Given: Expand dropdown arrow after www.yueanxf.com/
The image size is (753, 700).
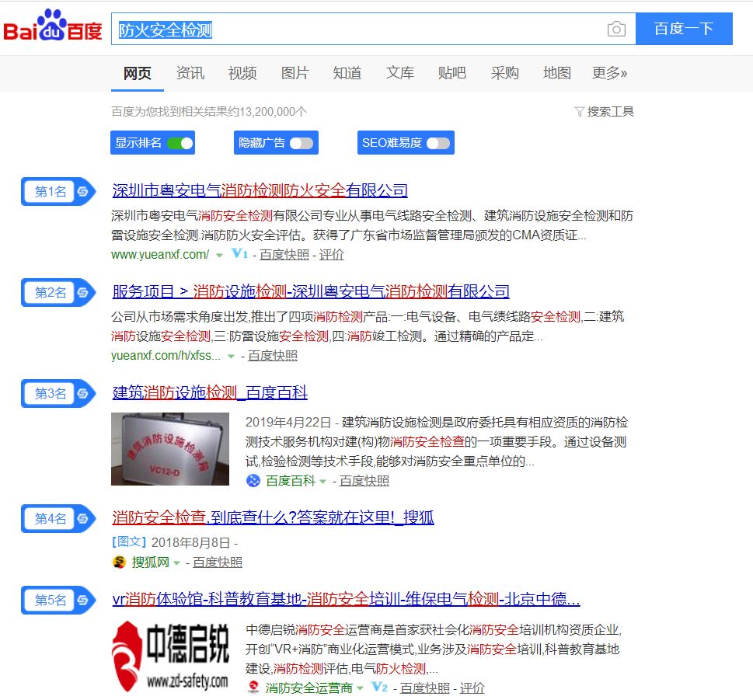Looking at the screenshot, I should [219, 256].
